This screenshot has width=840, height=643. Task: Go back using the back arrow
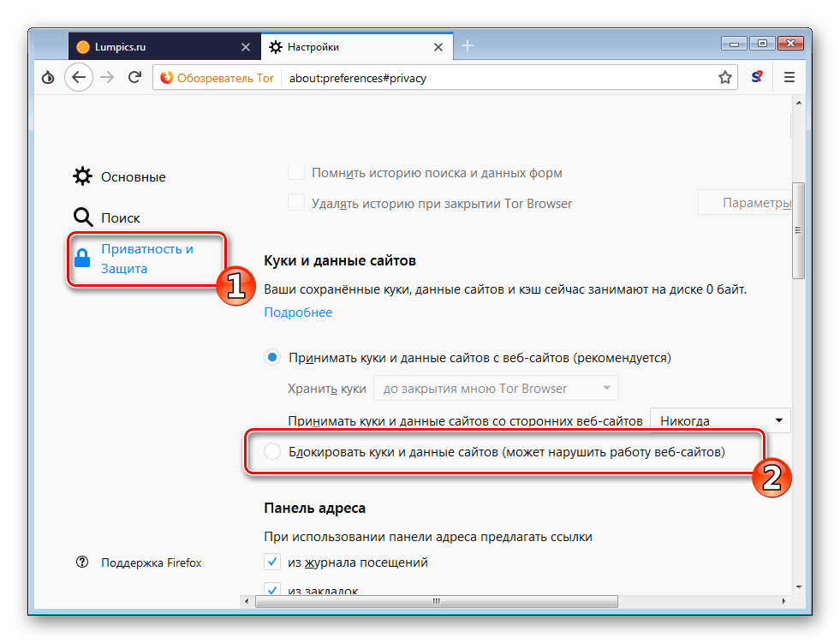point(79,78)
